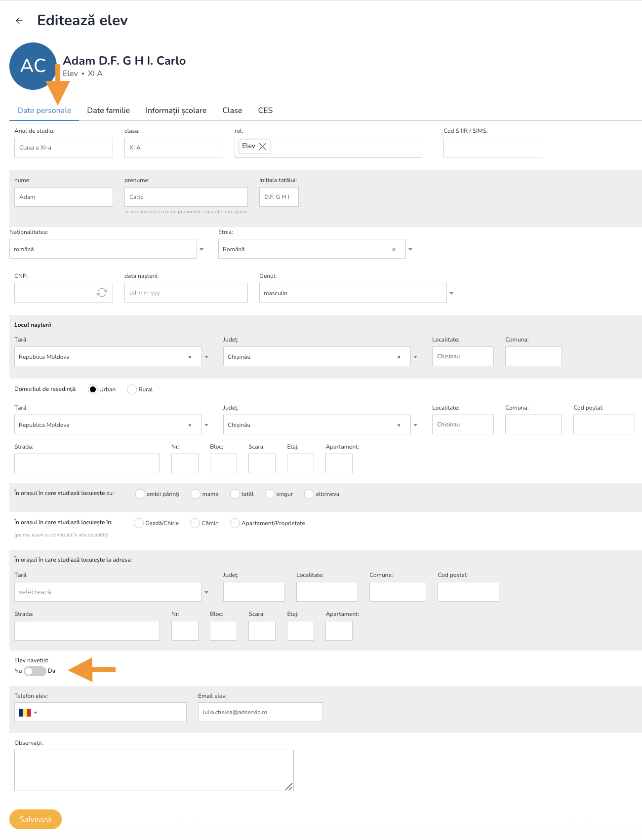Viewport: 642px width, 840px height.
Task: Open study address Țară 'selectează' dropdown
Action: [x=108, y=592]
